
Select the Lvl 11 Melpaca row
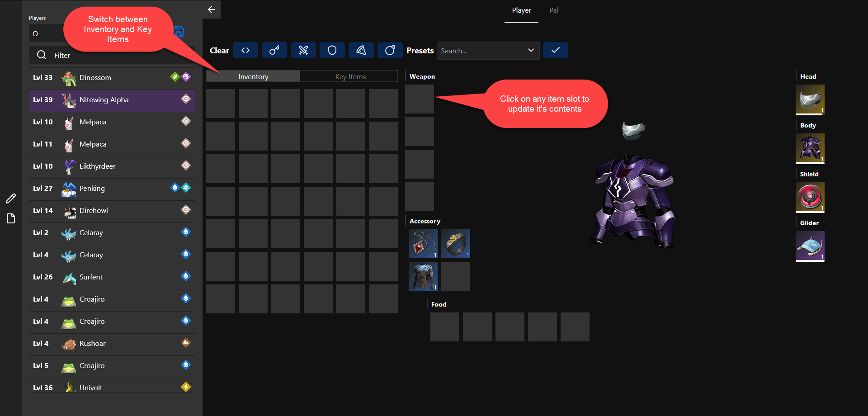pyautogui.click(x=112, y=144)
